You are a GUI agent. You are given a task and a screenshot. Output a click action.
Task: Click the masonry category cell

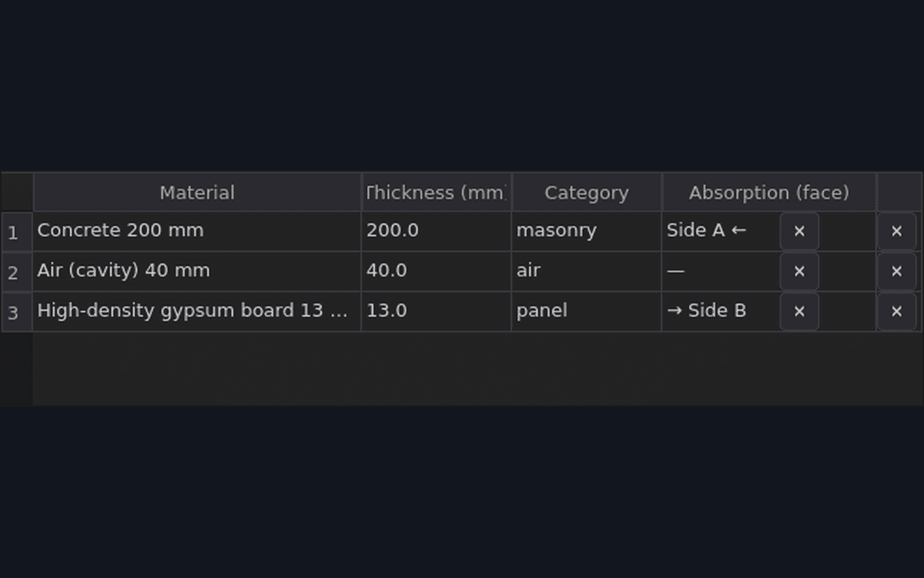point(587,231)
